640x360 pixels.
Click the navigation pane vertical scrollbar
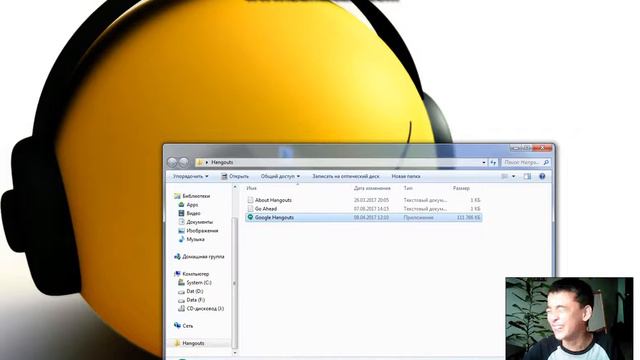(x=234, y=283)
